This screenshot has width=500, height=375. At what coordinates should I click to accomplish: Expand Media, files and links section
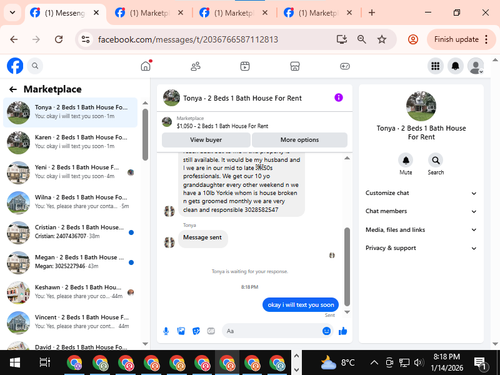click(x=421, y=230)
